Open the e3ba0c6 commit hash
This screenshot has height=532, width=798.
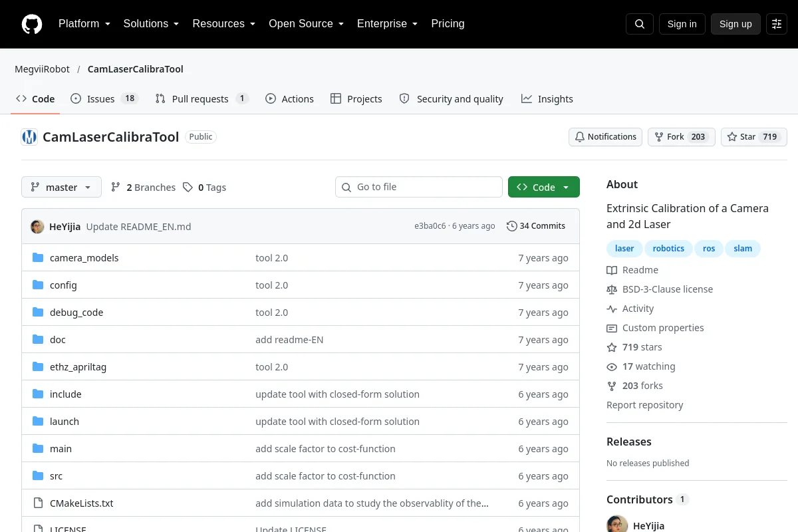(x=430, y=226)
